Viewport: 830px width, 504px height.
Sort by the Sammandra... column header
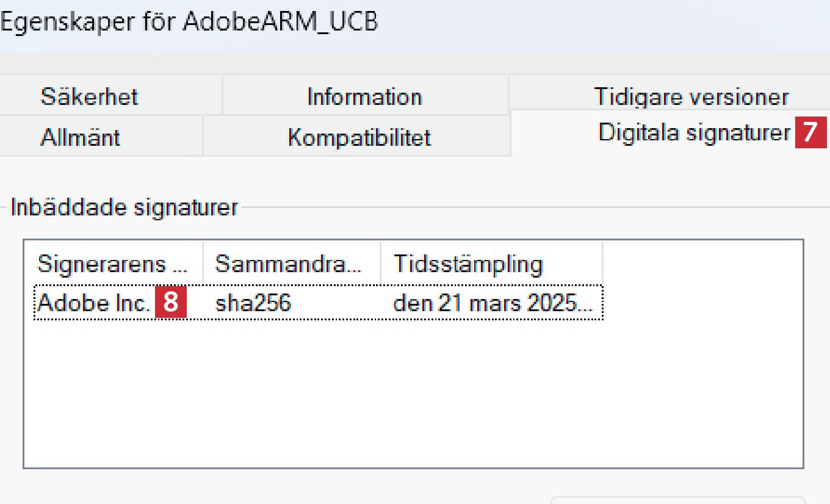pyautogui.click(x=288, y=264)
